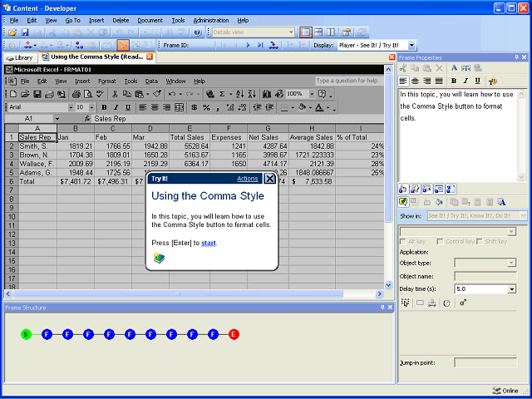Click the down arrow of the text editor scrollbar
532x399 pixels.
pyautogui.click(x=521, y=177)
